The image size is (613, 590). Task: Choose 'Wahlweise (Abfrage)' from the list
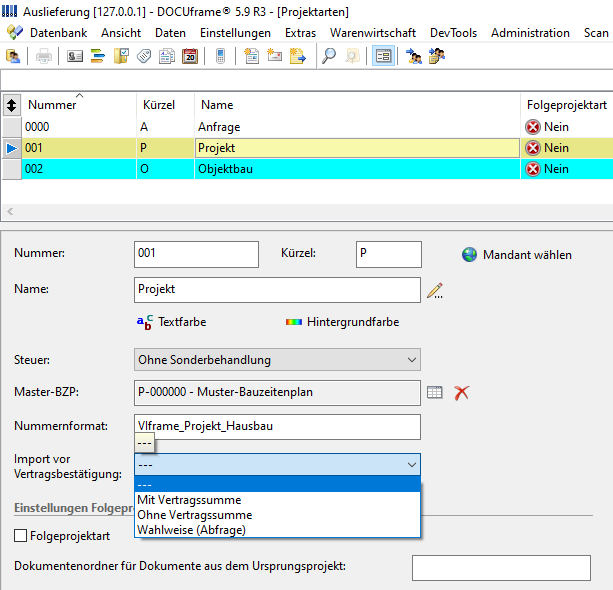pos(277,529)
